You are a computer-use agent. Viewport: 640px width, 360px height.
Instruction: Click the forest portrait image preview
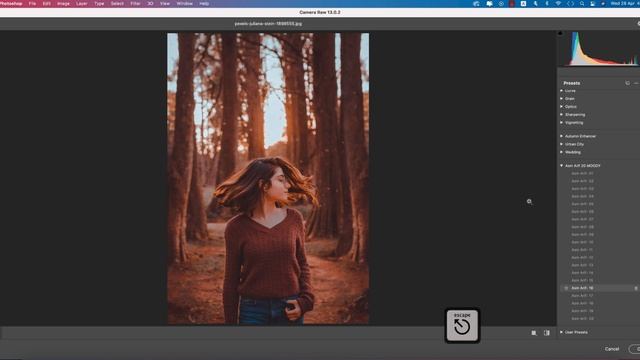point(268,179)
